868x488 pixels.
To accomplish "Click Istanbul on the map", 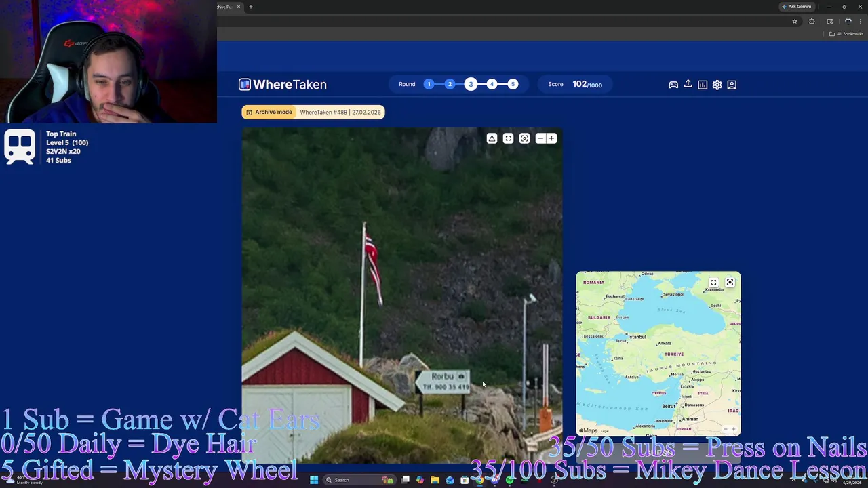I will tap(636, 337).
